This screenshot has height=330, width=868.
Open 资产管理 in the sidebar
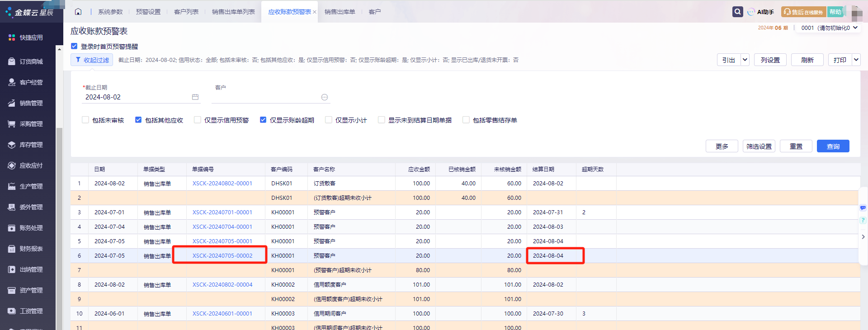pyautogui.click(x=26, y=290)
